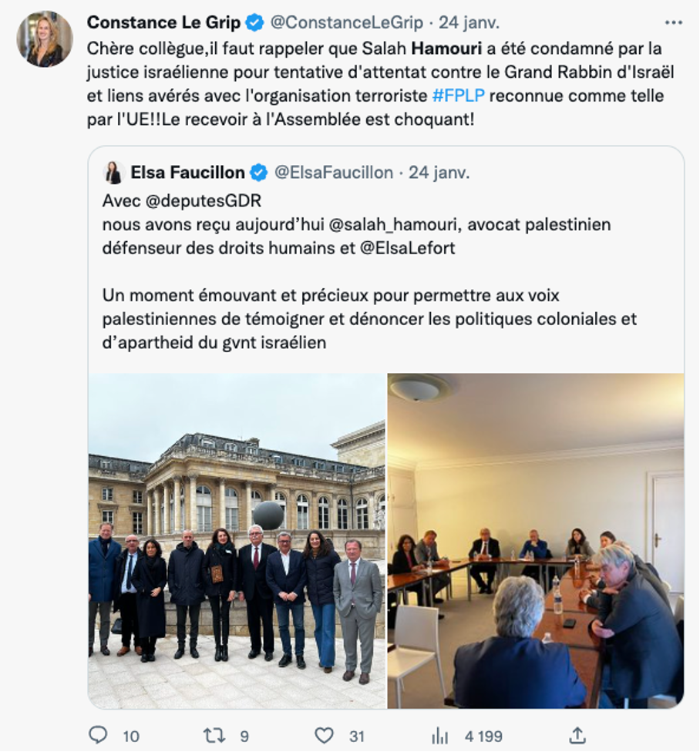The width and height of the screenshot is (700, 752).
Task: Open the outdoor group photo
Action: (x=237, y=541)
